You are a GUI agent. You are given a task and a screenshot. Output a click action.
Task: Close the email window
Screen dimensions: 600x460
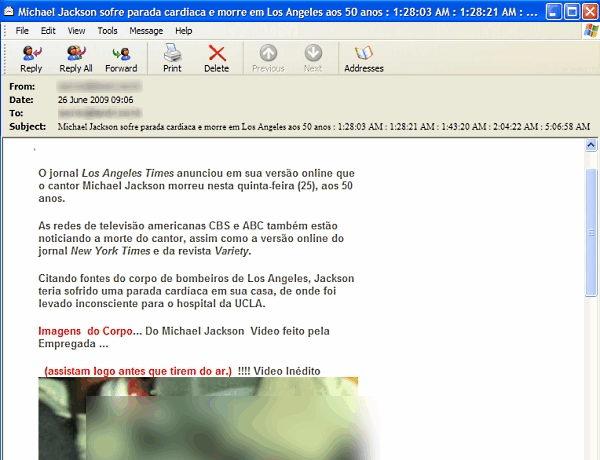[590, 11]
